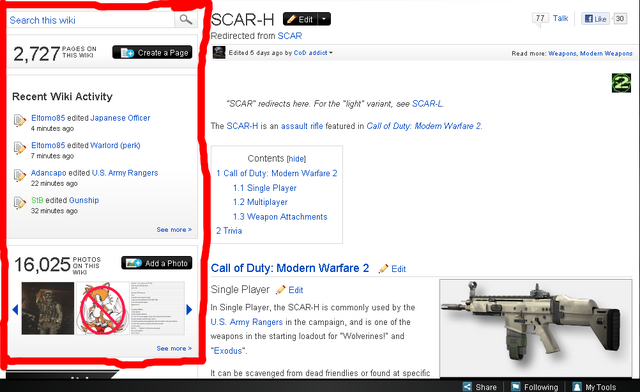Viewport: 640px width, 392px height.
Task: Click the 30 likes counter
Action: tap(620, 18)
